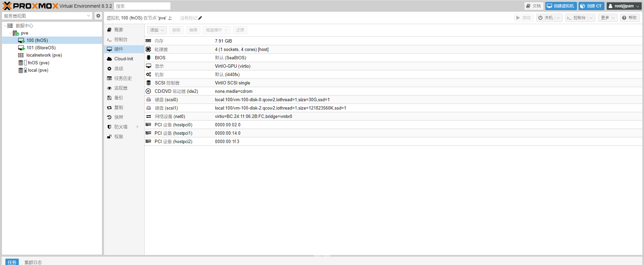Image resolution: width=644 pixels, height=265 pixels.
Task: Click the Create VM (创建虚拟机) button
Action: [x=561, y=6]
